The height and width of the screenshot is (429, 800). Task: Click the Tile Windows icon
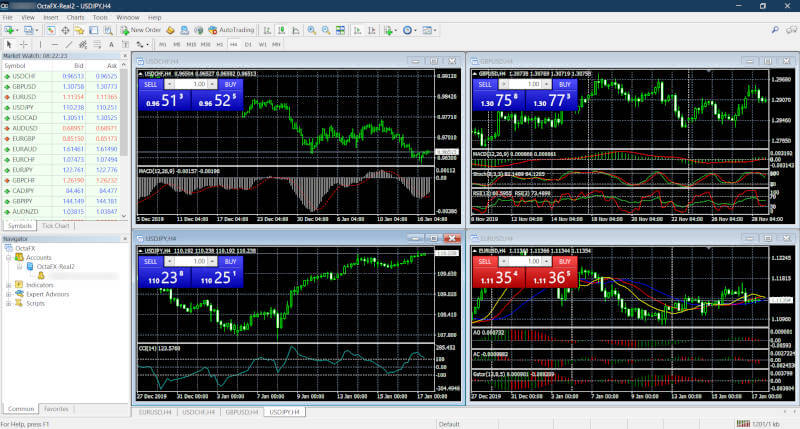339,31
